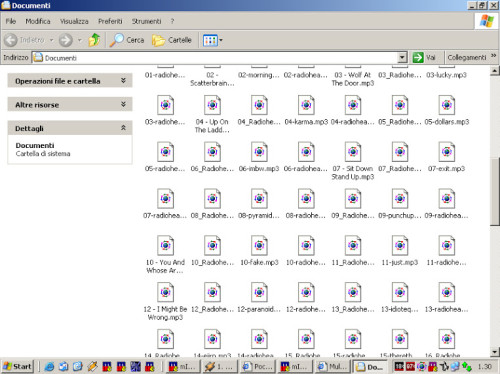Click the 05_Radiohe... file name
Viewport: 500px width, 374px height.
400,122
